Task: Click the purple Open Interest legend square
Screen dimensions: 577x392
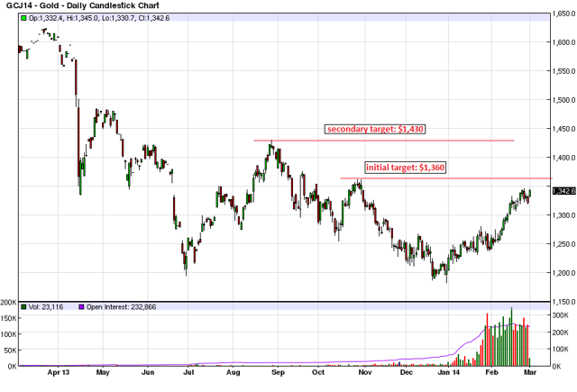Action: click(x=82, y=306)
